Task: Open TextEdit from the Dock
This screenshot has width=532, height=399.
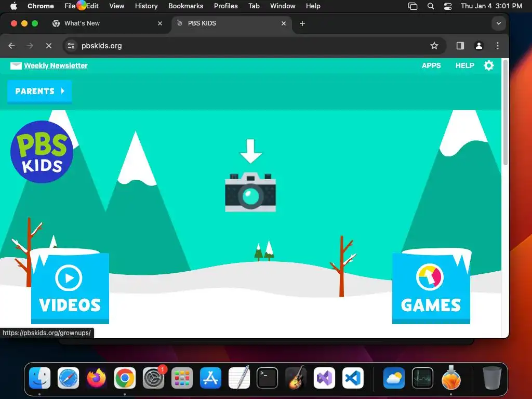Action: click(x=239, y=377)
